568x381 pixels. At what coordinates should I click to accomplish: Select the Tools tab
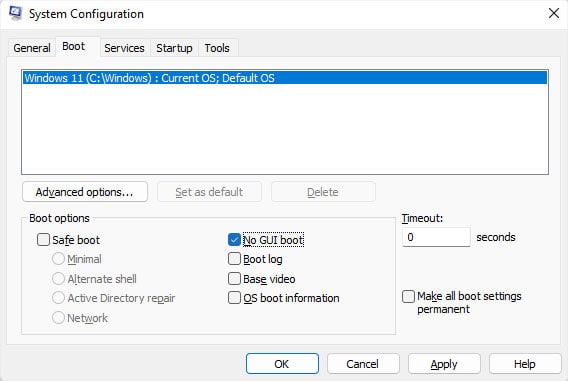pos(217,48)
